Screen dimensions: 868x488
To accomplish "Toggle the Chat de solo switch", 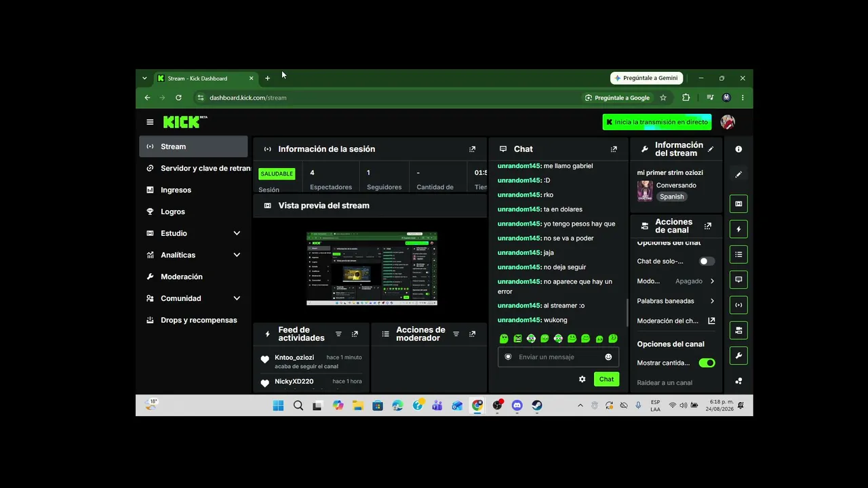I will (x=707, y=261).
